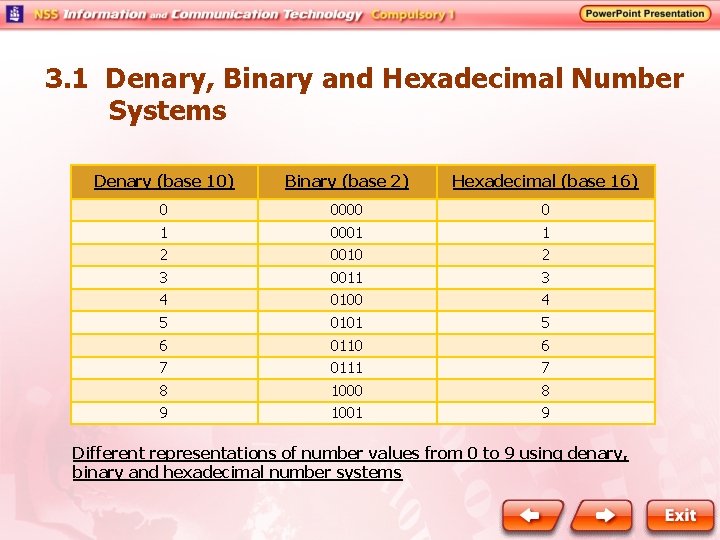Click hexadecimal value 3 in last column
Viewport: 720px width, 540px height.
[x=545, y=278]
